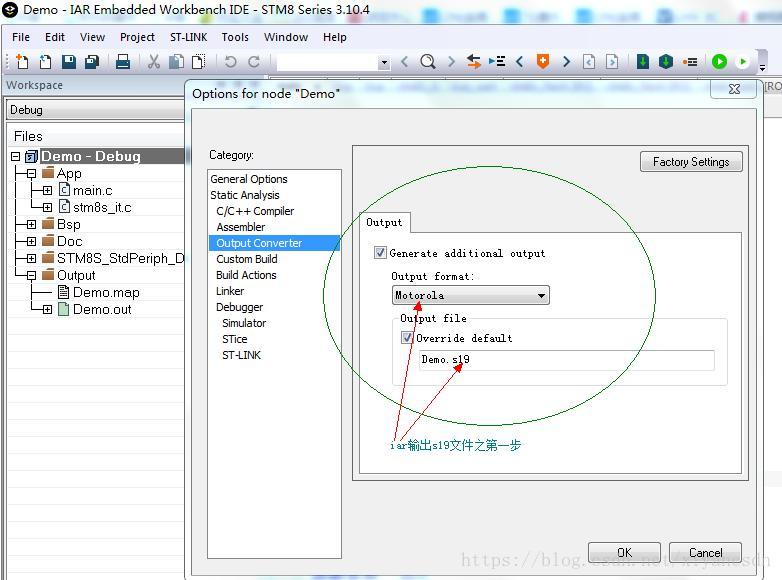Screen dimensions: 782x580
Task: Expand the Bsp folder node
Action: click(31, 224)
